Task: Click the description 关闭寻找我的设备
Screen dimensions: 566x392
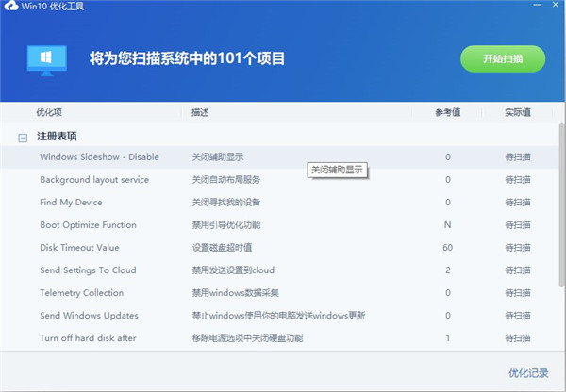Action: point(226,203)
